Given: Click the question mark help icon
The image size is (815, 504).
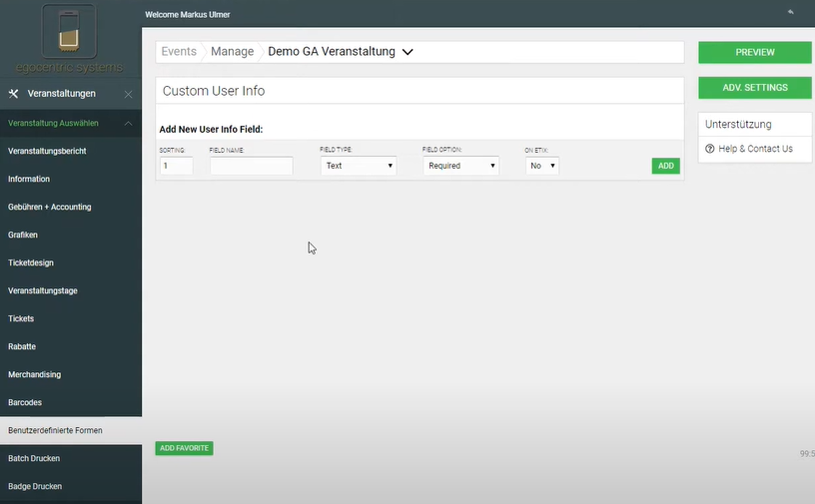Looking at the screenshot, I should (709, 149).
